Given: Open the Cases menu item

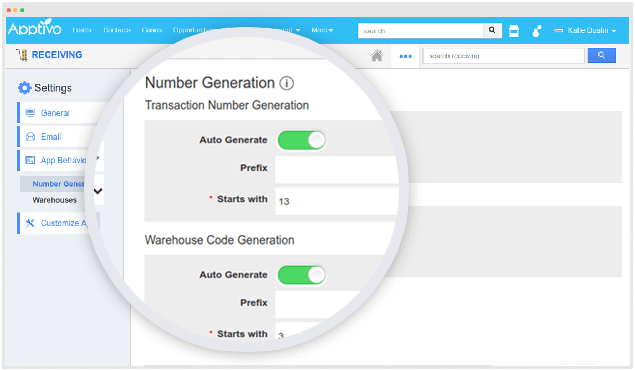Looking at the screenshot, I should click(152, 30).
